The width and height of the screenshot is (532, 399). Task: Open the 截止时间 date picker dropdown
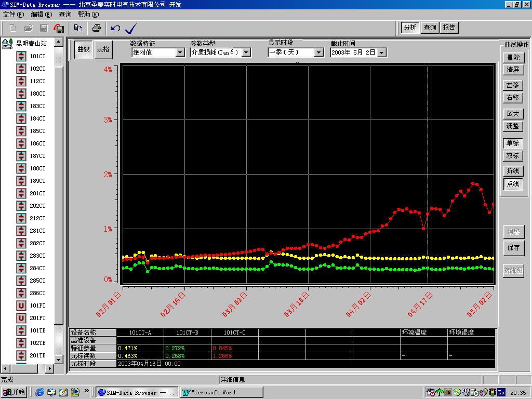(382, 52)
